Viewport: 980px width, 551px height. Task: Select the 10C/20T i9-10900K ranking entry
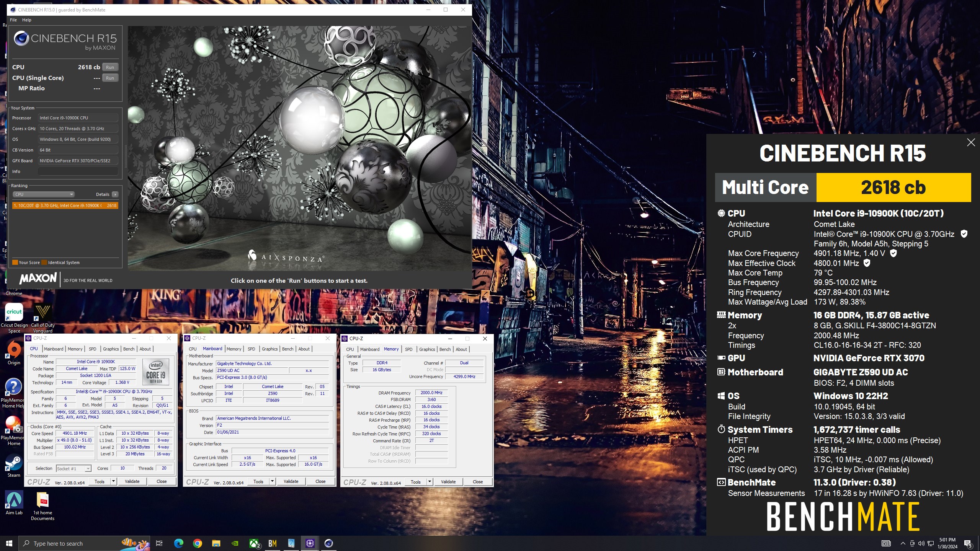coord(65,205)
